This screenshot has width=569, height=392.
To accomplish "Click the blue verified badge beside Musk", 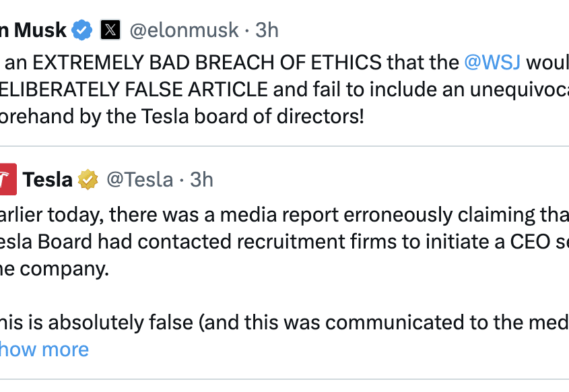I will (82, 30).
